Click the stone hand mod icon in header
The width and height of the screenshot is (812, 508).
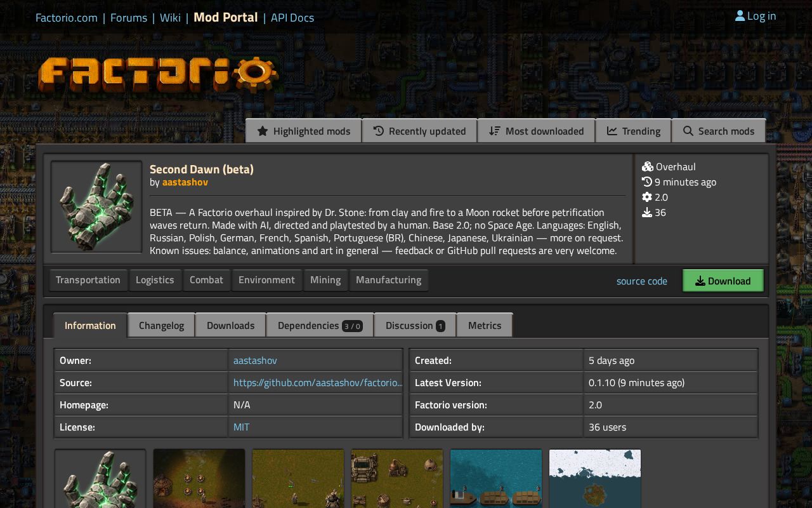point(96,207)
